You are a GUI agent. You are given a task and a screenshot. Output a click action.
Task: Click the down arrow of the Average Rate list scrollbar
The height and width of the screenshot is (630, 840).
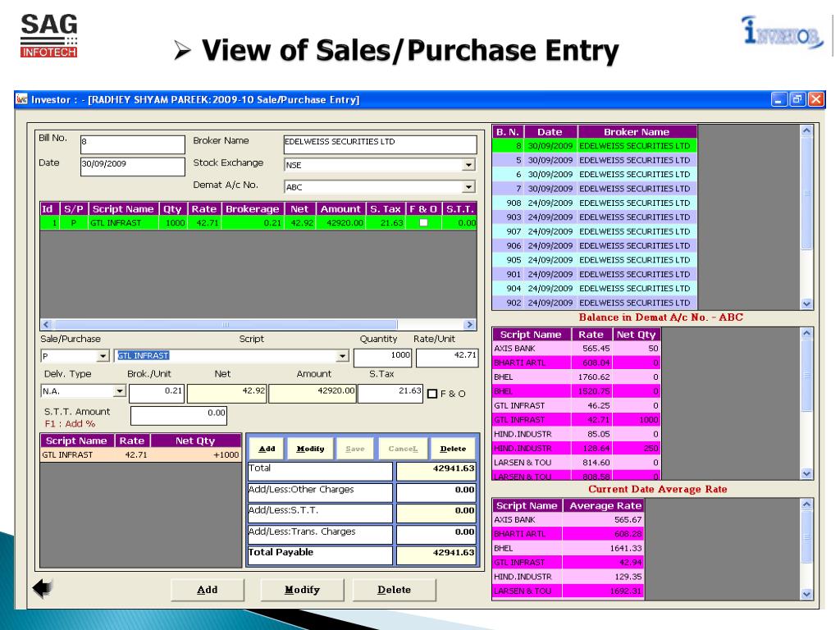click(807, 594)
